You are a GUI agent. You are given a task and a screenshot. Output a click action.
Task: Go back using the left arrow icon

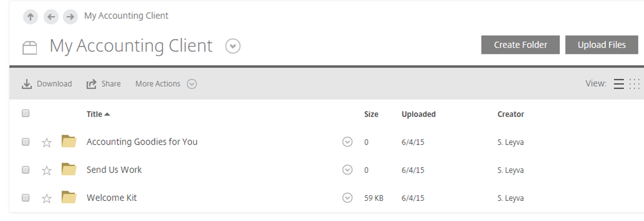click(51, 17)
